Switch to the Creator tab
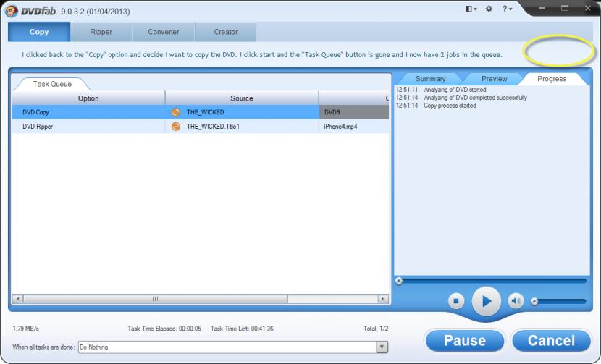 click(226, 32)
